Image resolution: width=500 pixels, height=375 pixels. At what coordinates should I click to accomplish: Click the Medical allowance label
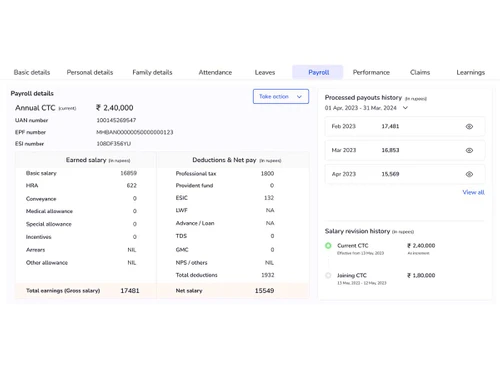coord(49,211)
